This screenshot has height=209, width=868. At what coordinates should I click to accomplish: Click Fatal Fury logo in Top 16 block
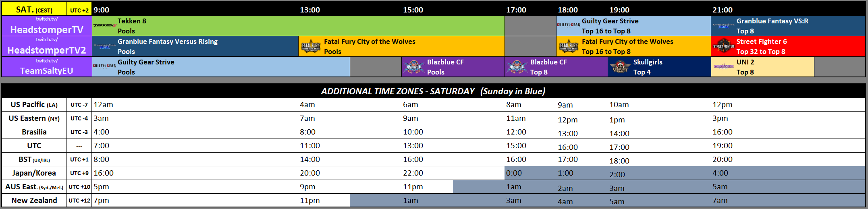[x=569, y=47]
